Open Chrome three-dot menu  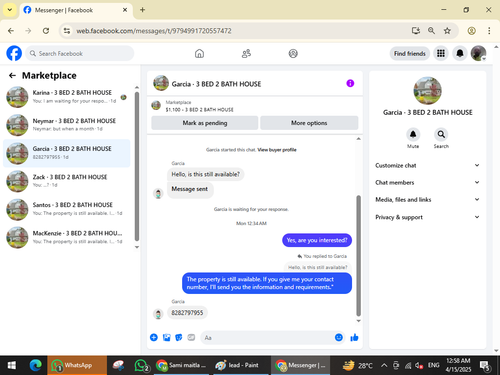tap(489, 31)
